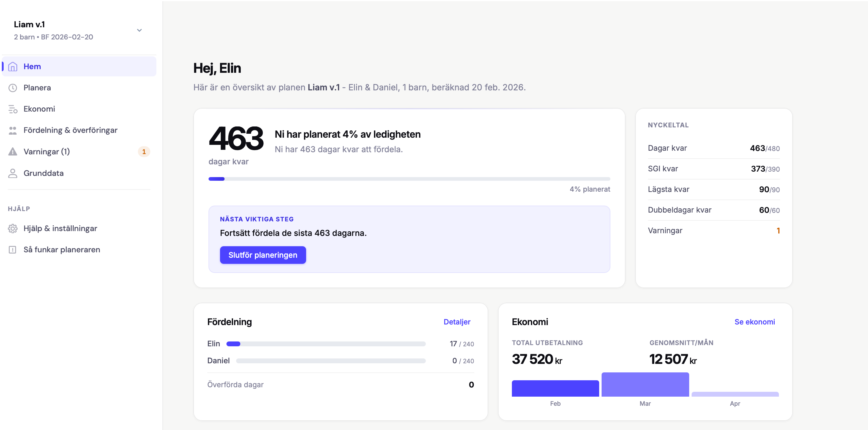Go to Fördelning & överföringar page
Screen dimensions: 868x430
pos(70,130)
